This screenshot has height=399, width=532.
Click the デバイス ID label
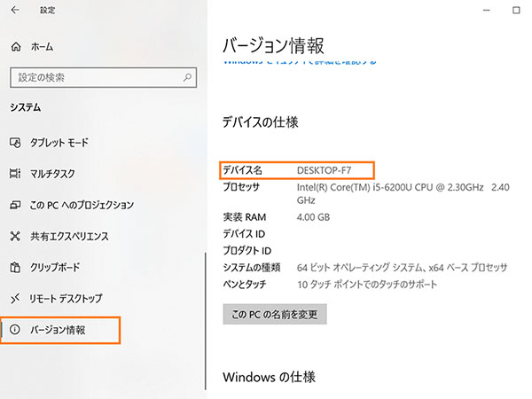(244, 234)
